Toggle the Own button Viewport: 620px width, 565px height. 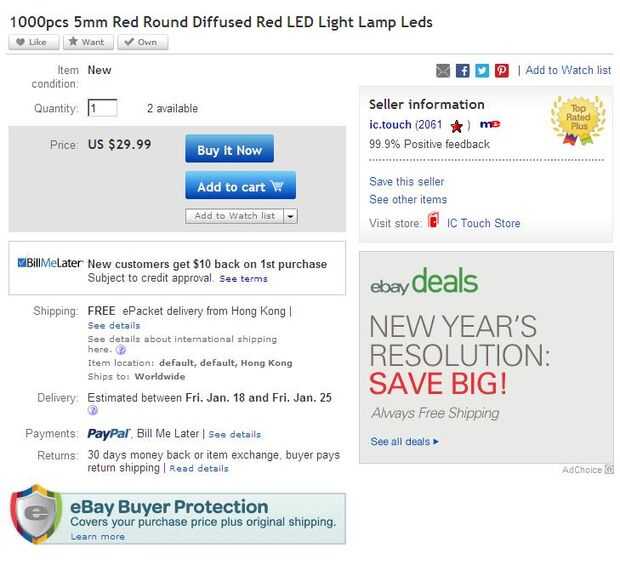pyautogui.click(x=142, y=42)
